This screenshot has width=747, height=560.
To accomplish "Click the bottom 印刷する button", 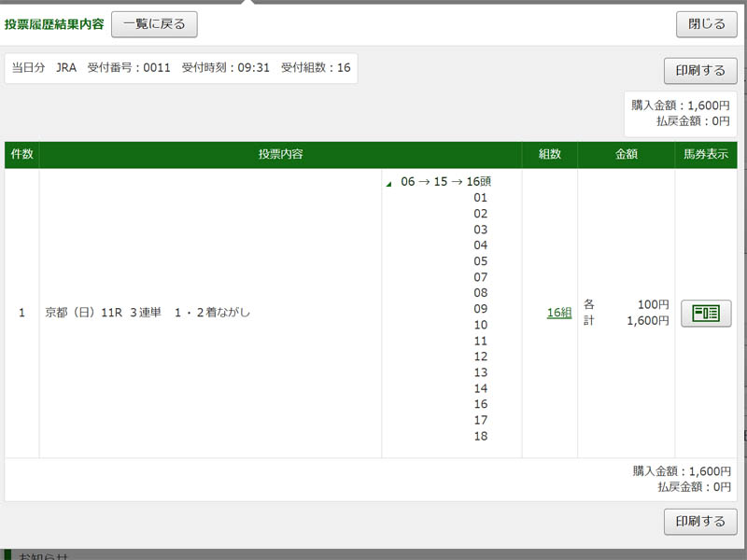I will pyautogui.click(x=699, y=522).
